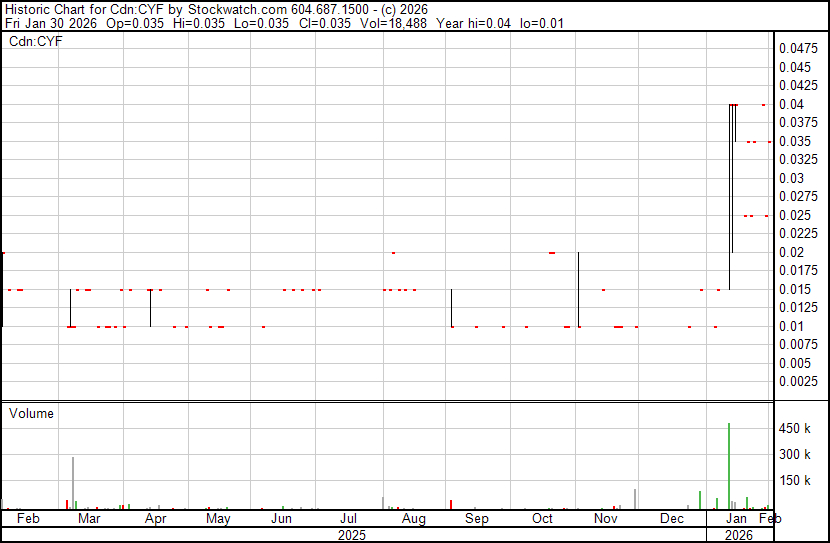Screen dimensions: 830x543
Task: Click the 2026 year label
Action: (x=738, y=535)
